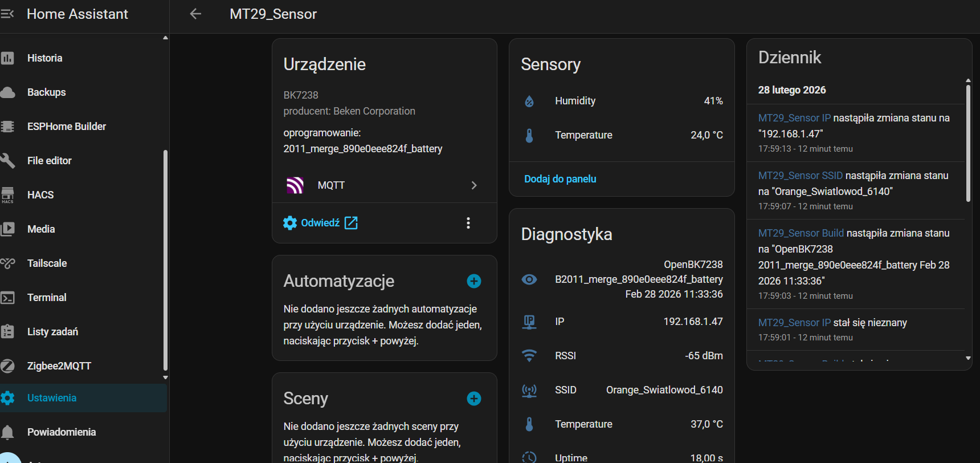Go back using the arrow icon
The height and width of the screenshot is (463, 980).
click(195, 14)
